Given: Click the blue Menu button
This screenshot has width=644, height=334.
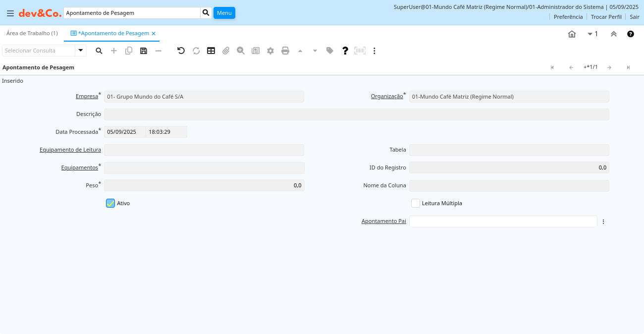Looking at the screenshot, I should click(224, 13).
